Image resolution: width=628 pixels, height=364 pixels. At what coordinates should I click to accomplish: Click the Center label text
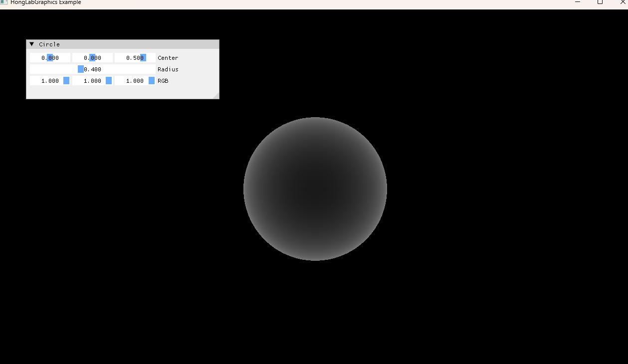click(x=168, y=58)
